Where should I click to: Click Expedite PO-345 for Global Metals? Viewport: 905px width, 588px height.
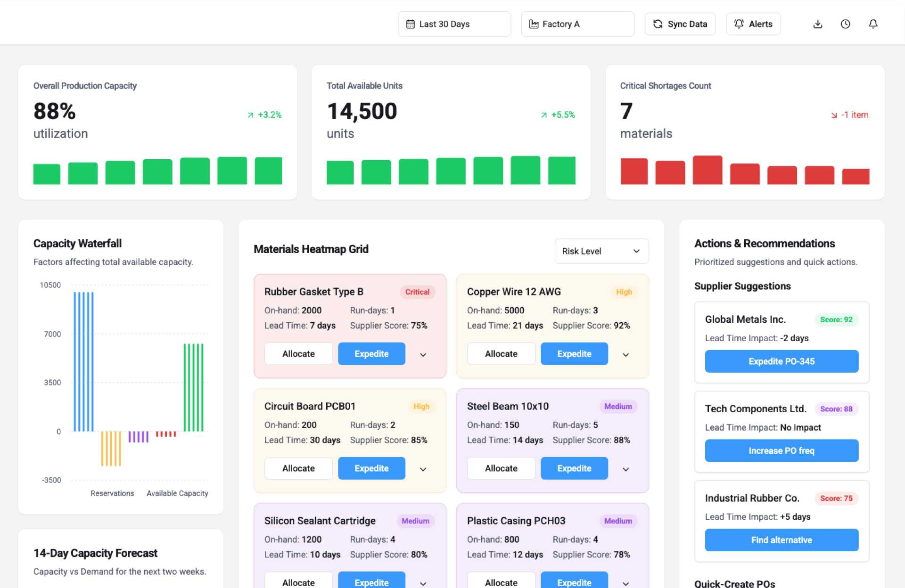pyautogui.click(x=782, y=361)
